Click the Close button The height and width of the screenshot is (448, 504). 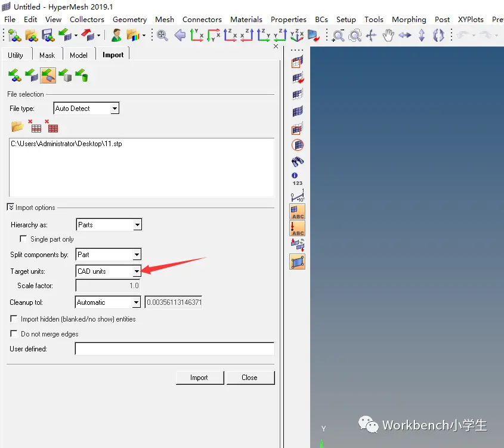[251, 377]
